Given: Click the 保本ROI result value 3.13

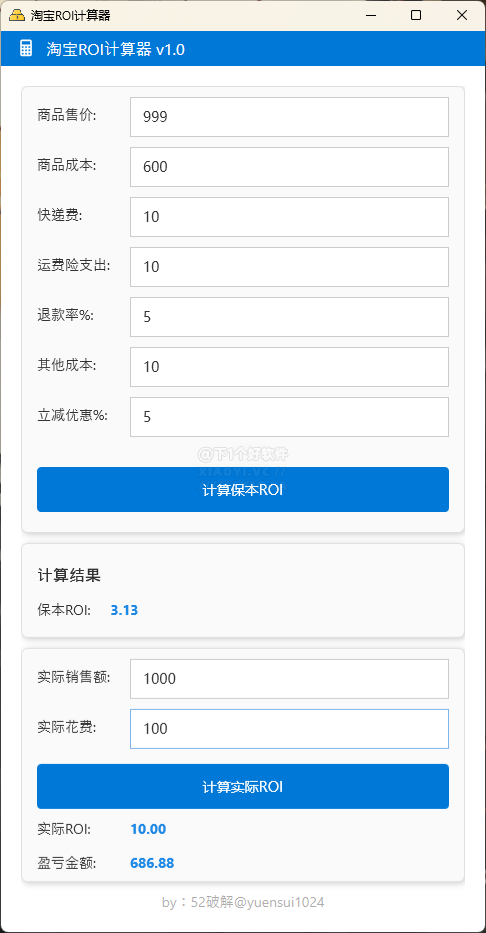Looking at the screenshot, I should pyautogui.click(x=124, y=610).
